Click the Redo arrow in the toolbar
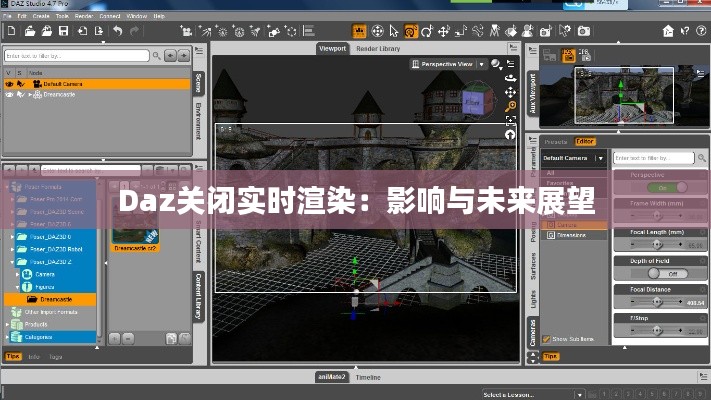Viewport: 711px width, 400px height. (135, 32)
